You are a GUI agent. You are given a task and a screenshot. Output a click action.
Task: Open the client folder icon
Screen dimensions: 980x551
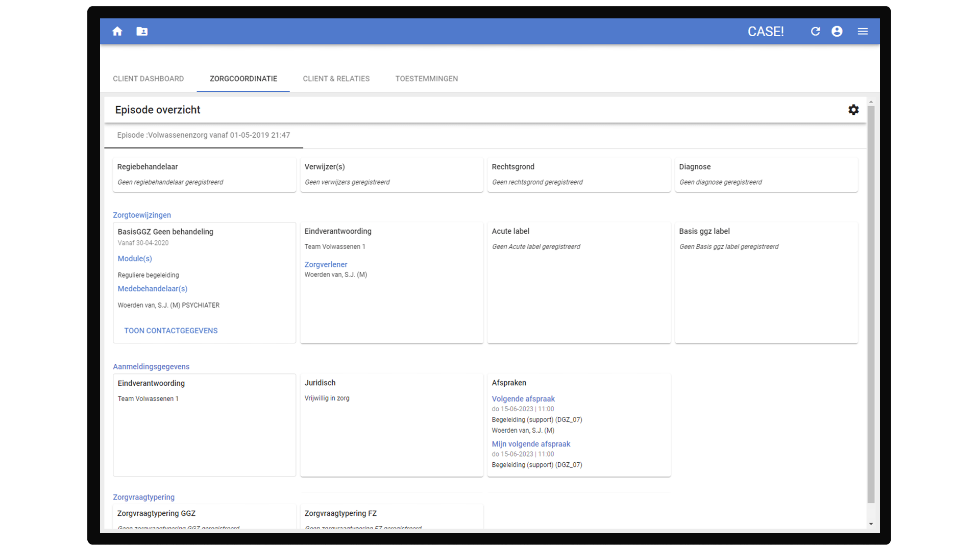[142, 32]
